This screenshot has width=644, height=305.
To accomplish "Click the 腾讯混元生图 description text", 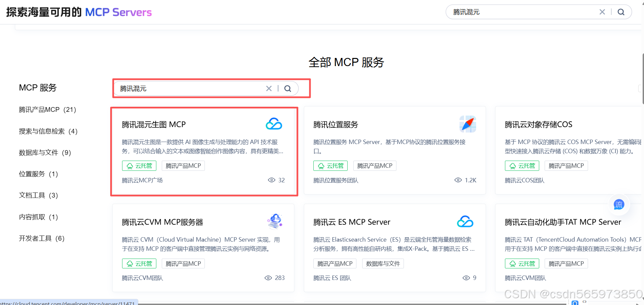I will (202, 146).
